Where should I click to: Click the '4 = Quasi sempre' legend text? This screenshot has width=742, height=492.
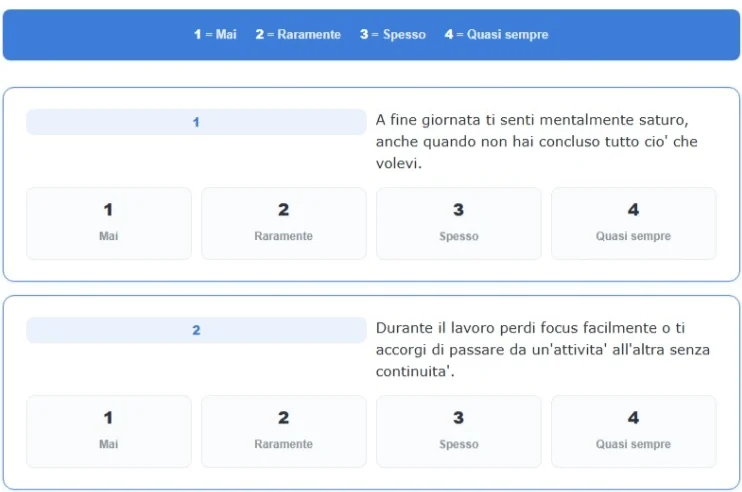(496, 35)
